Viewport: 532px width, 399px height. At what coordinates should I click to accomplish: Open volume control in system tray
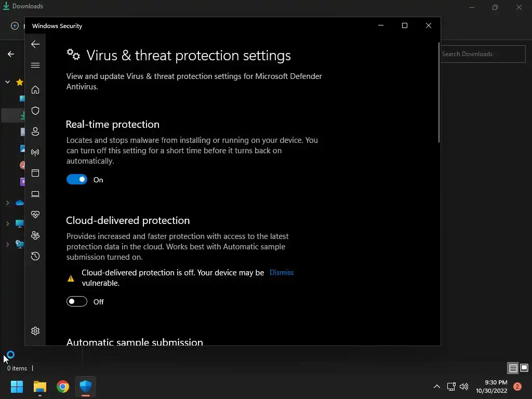point(464,387)
